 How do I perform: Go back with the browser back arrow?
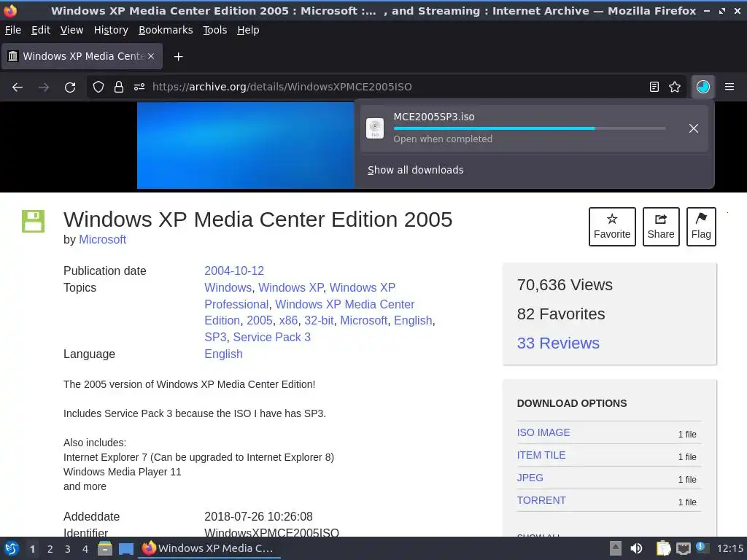(18, 87)
